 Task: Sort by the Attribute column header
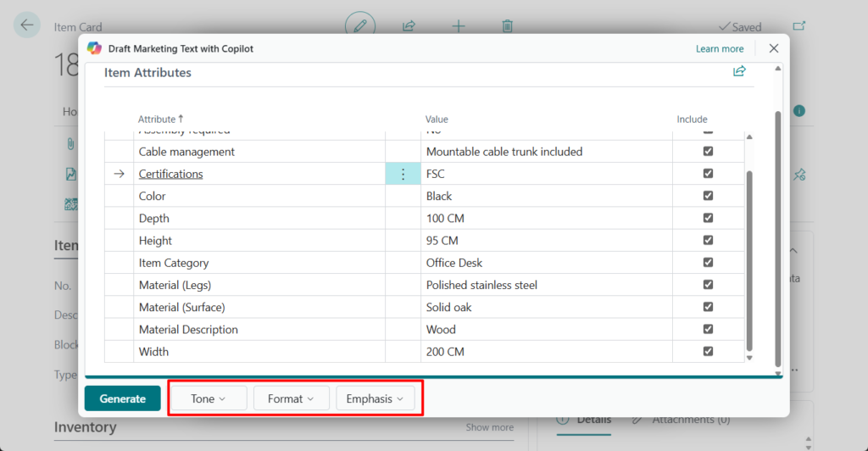pyautogui.click(x=158, y=120)
